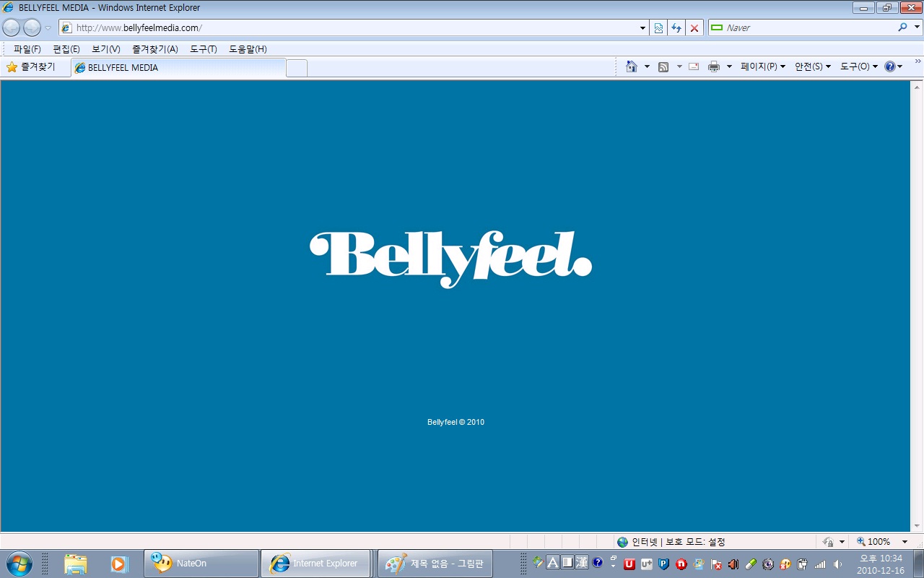Open the 즐겨찾기(A) menu
The height and width of the screenshot is (578, 924).
[x=154, y=49]
